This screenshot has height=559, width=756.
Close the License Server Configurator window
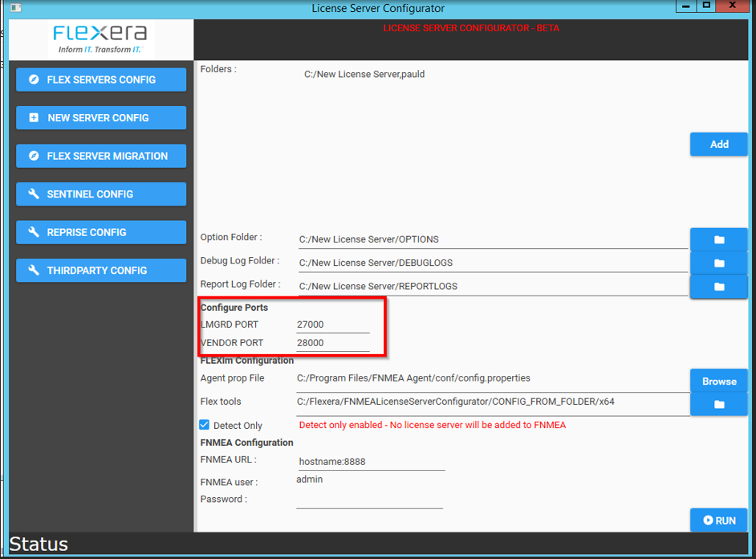733,6
